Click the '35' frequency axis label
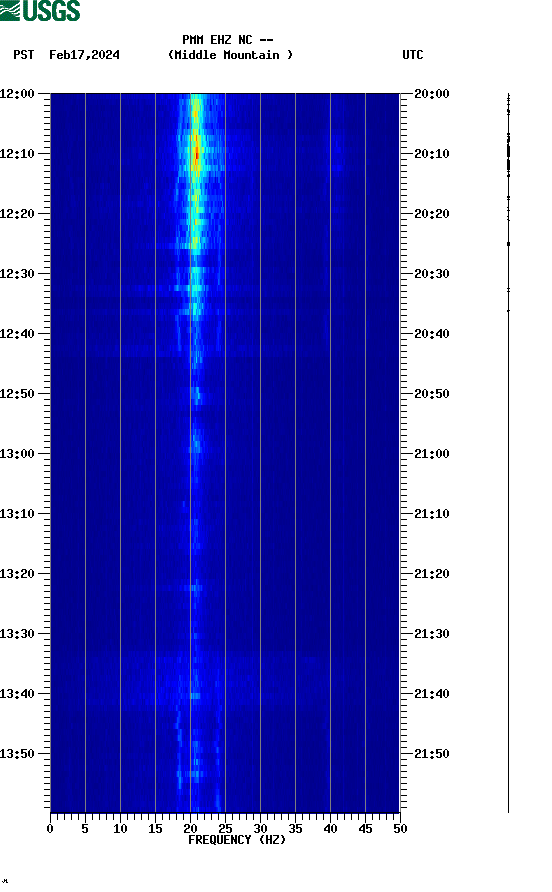The height and width of the screenshot is (892, 552). pos(295,829)
